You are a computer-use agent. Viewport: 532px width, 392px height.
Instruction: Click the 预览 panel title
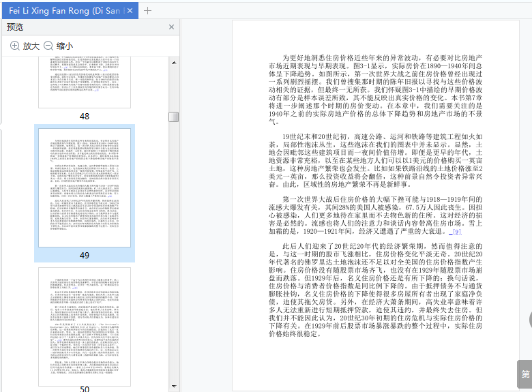pos(15,27)
